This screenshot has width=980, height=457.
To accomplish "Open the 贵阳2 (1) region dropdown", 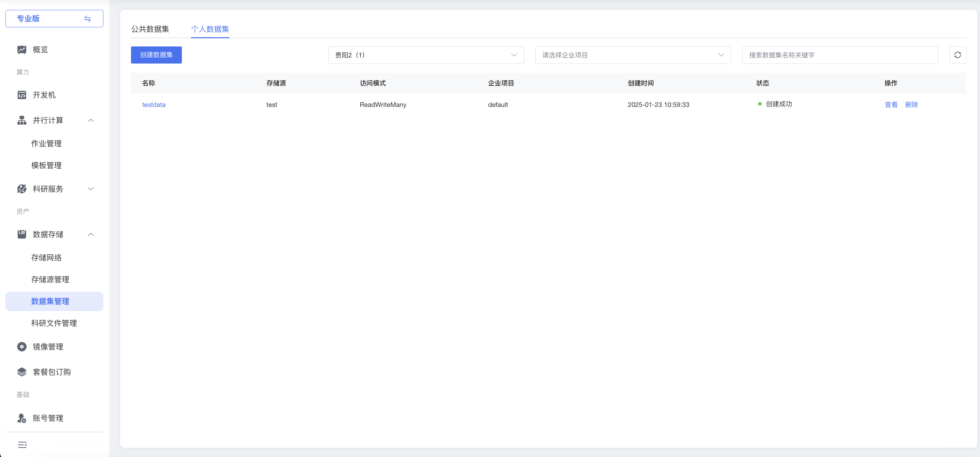I will [x=426, y=55].
